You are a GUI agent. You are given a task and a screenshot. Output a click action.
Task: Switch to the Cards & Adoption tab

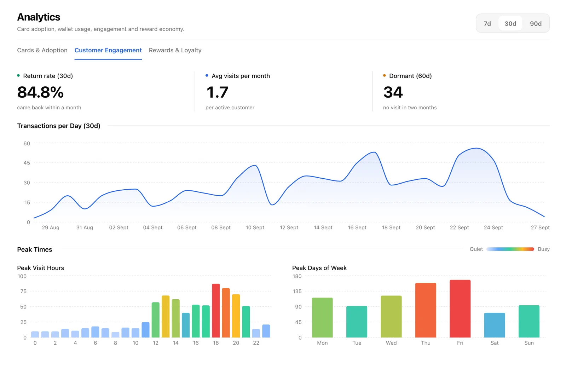click(x=42, y=50)
